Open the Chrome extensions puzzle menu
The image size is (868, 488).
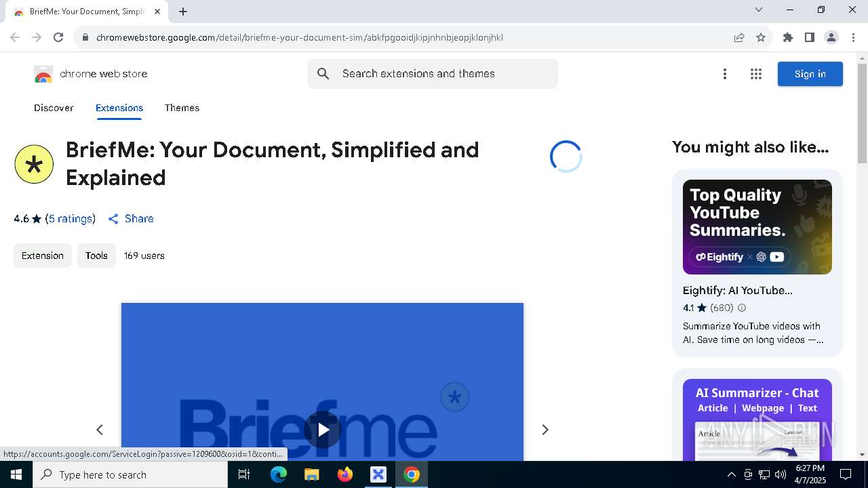[x=788, y=37]
